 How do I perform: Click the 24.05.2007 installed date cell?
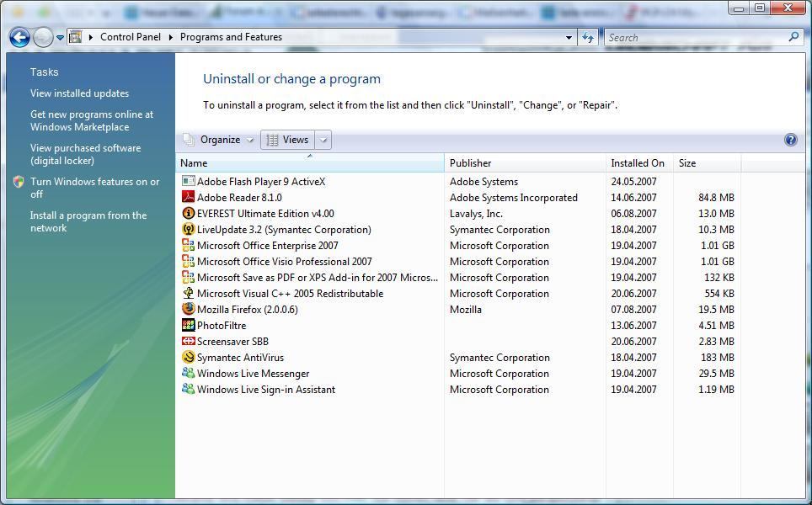633,182
